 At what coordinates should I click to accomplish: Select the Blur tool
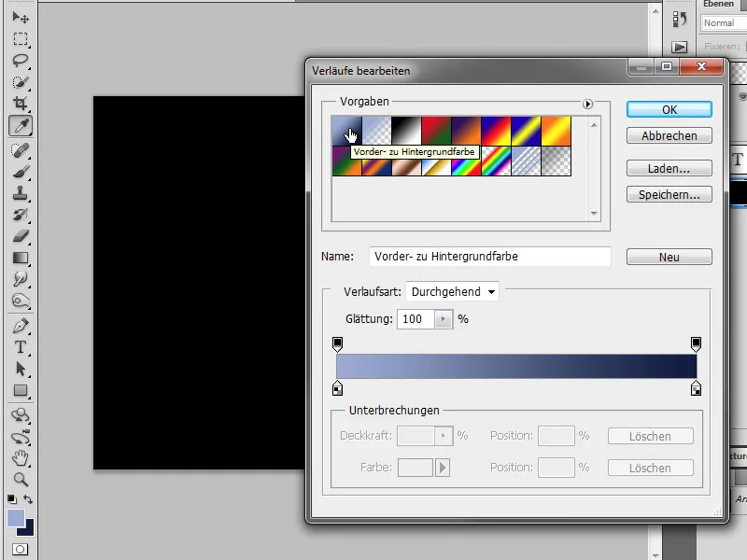20,279
